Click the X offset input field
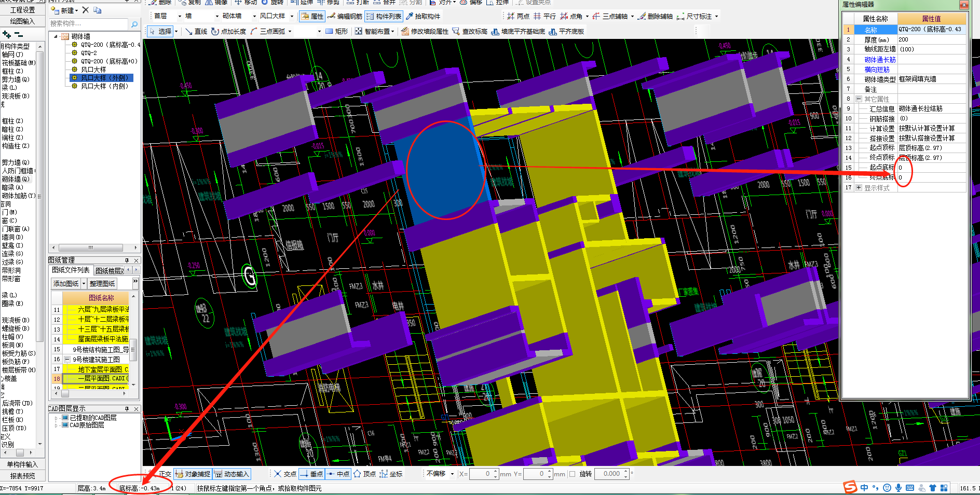 point(484,474)
